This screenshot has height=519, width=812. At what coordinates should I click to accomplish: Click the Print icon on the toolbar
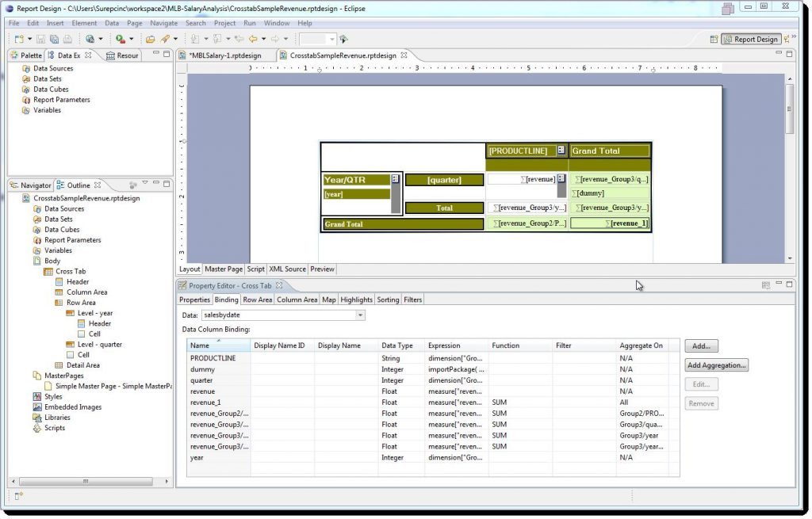click(66, 38)
